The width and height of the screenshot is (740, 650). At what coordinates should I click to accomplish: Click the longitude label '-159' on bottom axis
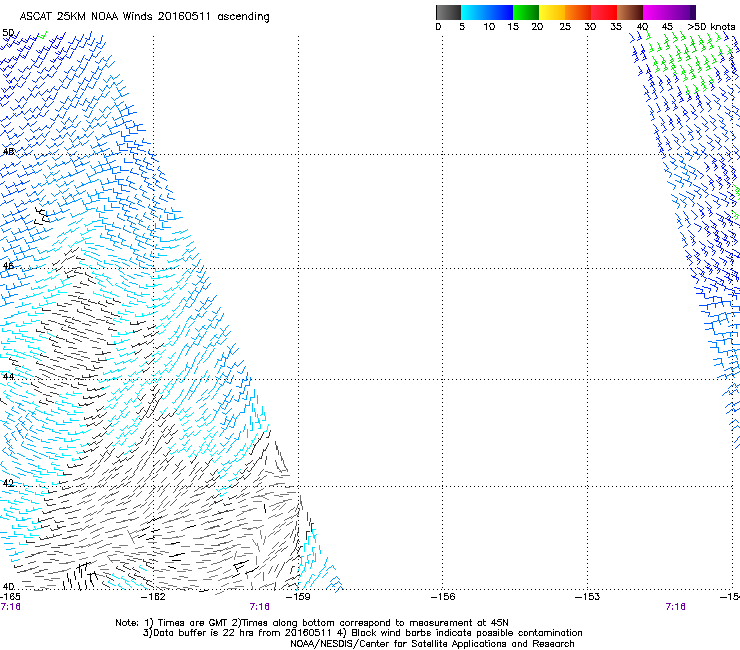[x=298, y=597]
